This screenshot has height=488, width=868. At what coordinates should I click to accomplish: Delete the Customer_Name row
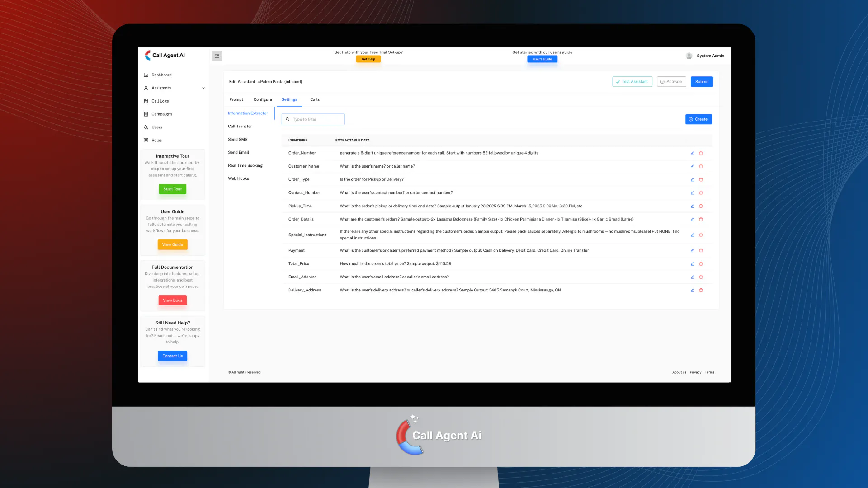click(x=701, y=166)
